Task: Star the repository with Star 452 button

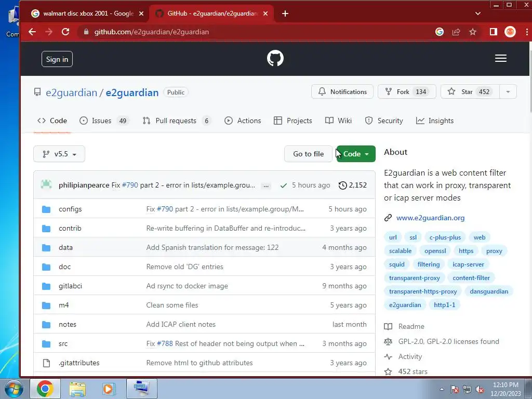Action: (470, 92)
